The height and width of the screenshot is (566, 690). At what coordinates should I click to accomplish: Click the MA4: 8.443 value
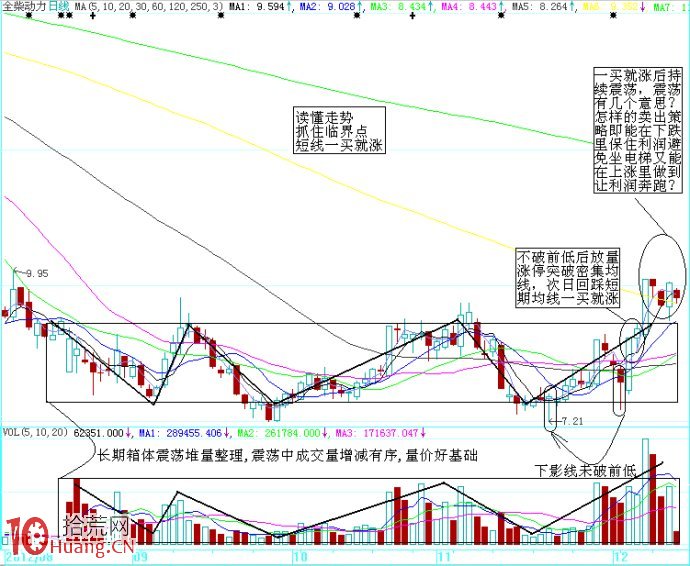tap(469, 7)
